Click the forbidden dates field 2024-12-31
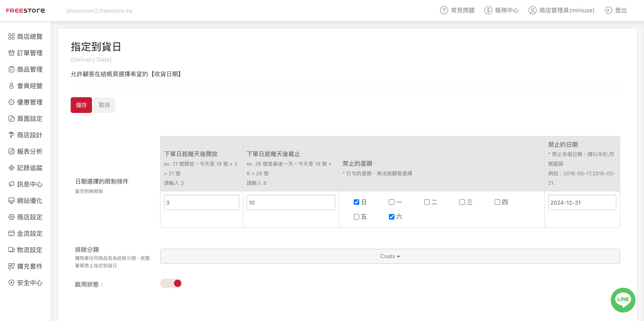 click(x=582, y=202)
